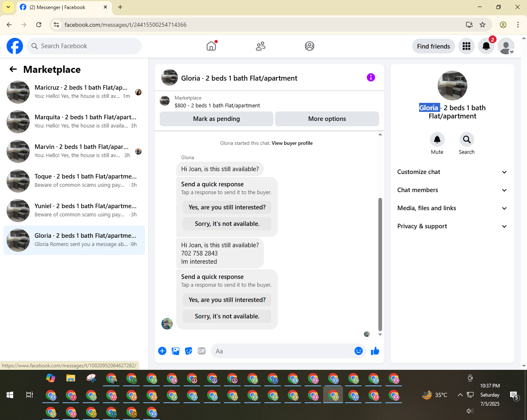Send second "Sorry, it's not available." response

coord(227,316)
